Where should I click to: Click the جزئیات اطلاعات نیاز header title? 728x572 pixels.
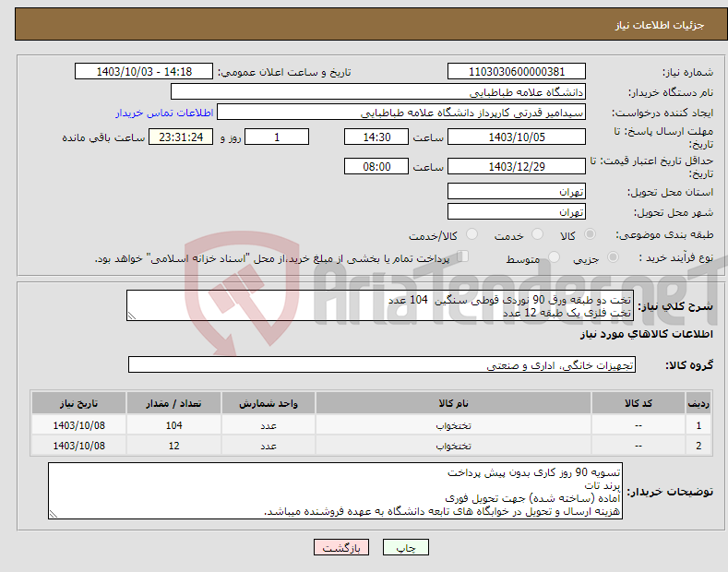click(660, 25)
